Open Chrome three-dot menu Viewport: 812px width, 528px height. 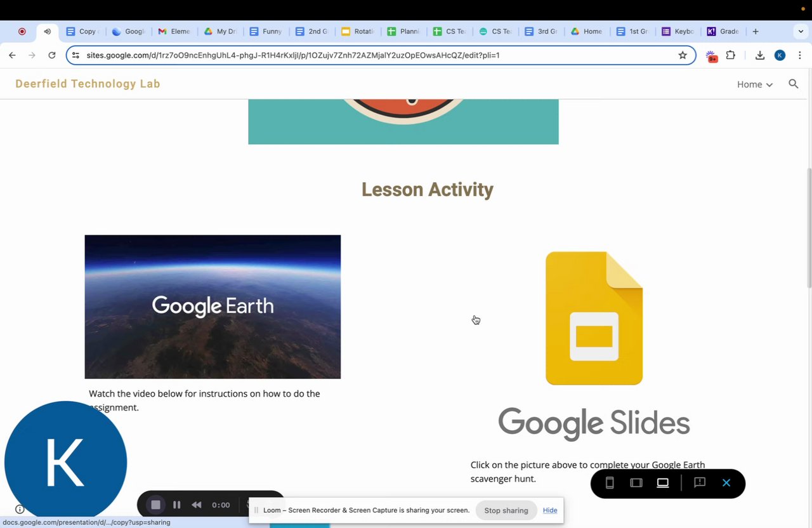click(800, 55)
